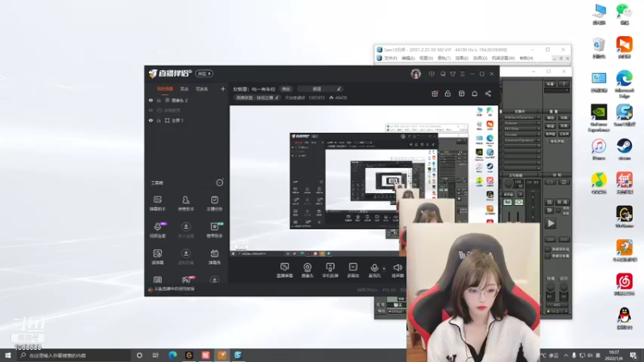Image resolution: width=644 pixels, height=362 pixels.
Task: Open the FFT Filter plugin slot dropdown
Action: click(x=522, y=129)
